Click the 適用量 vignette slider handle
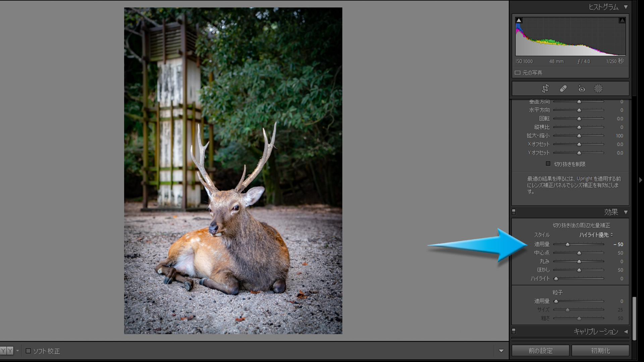Screen dimensions: 644x362 click(568, 244)
